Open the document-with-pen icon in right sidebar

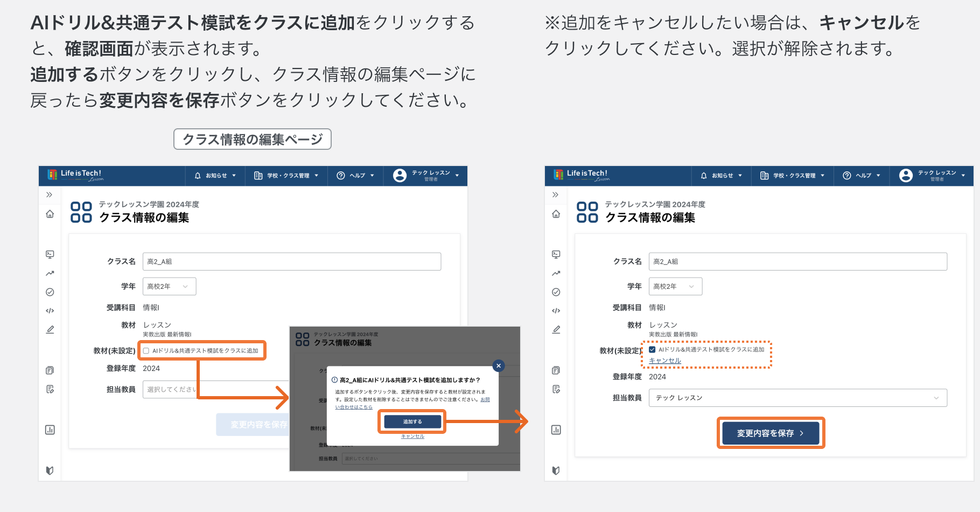click(x=556, y=389)
